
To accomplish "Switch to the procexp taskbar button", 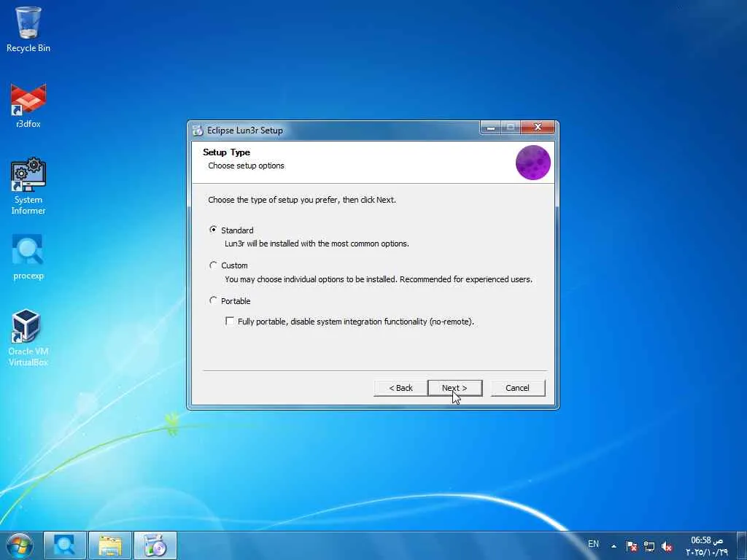I will [64, 545].
